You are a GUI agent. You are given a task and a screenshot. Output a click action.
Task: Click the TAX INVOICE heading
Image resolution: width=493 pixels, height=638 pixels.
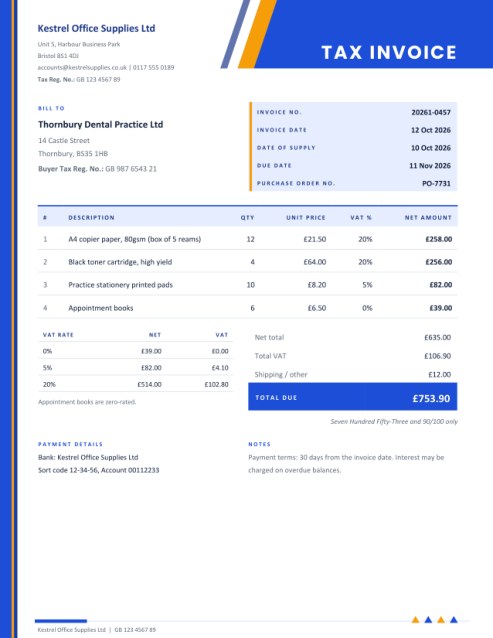pyautogui.click(x=389, y=52)
